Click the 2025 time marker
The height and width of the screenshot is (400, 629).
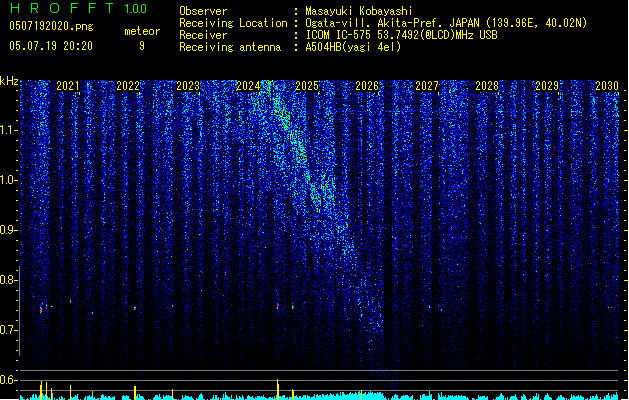coord(307,86)
